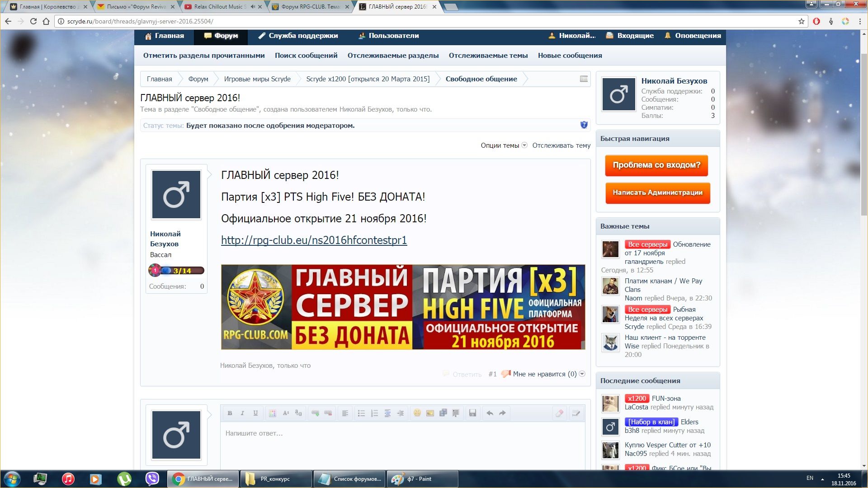Open dropdown arrow beside Мне не нравится
The height and width of the screenshot is (488, 868).
click(x=582, y=374)
